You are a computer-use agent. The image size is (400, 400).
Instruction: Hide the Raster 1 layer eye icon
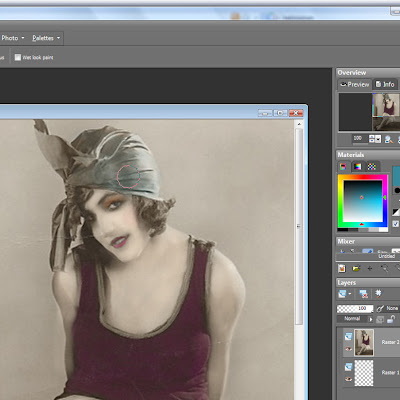348,379
